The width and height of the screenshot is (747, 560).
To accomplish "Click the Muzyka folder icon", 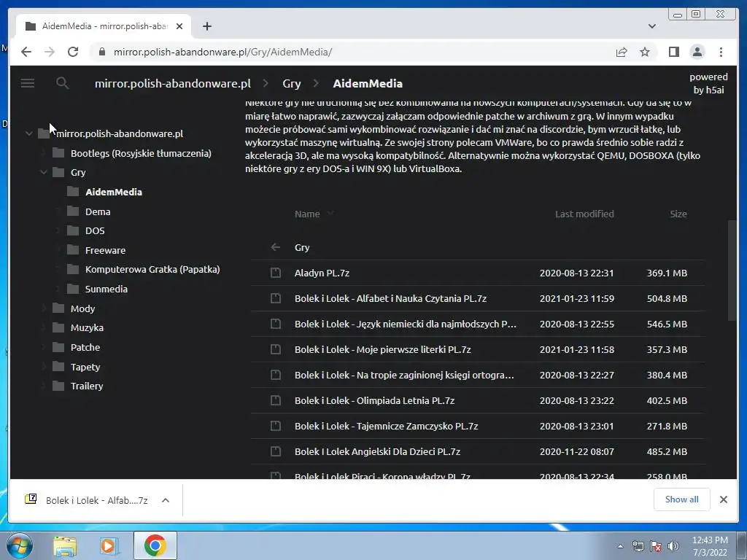I will pos(58,327).
